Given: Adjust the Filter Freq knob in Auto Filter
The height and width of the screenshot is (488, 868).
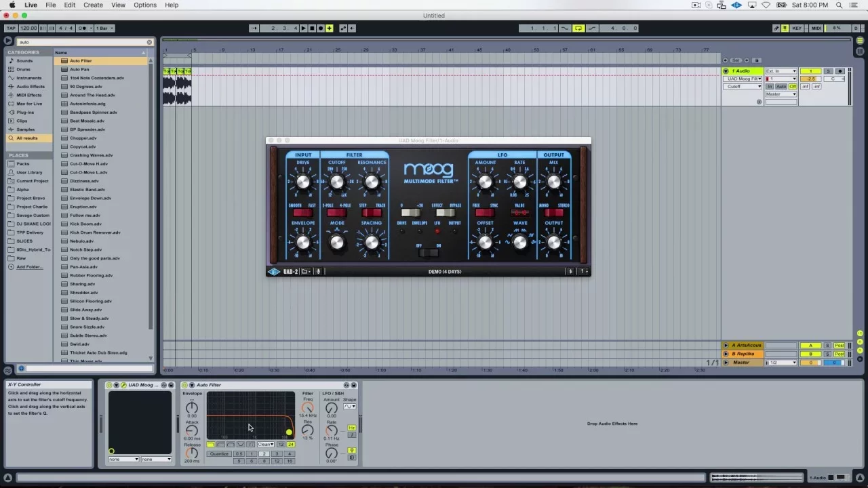Looking at the screenshot, I should click(x=307, y=407).
